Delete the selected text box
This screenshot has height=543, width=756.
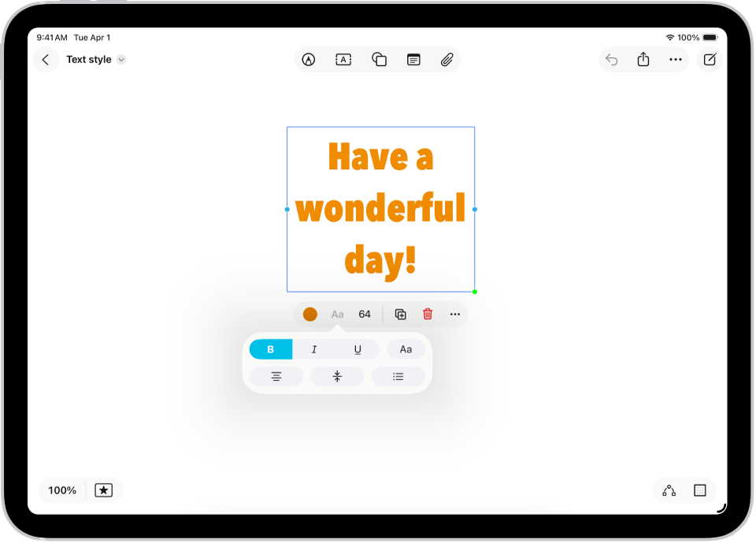[427, 314]
